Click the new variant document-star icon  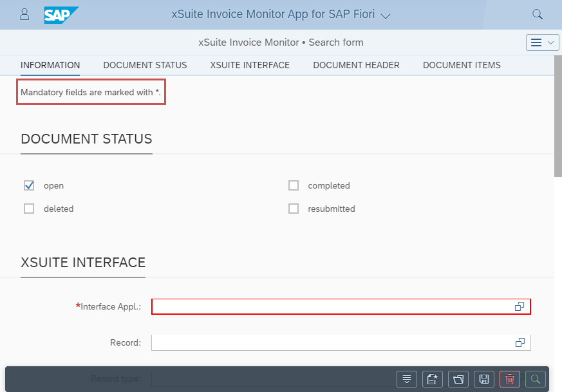pos(432,379)
